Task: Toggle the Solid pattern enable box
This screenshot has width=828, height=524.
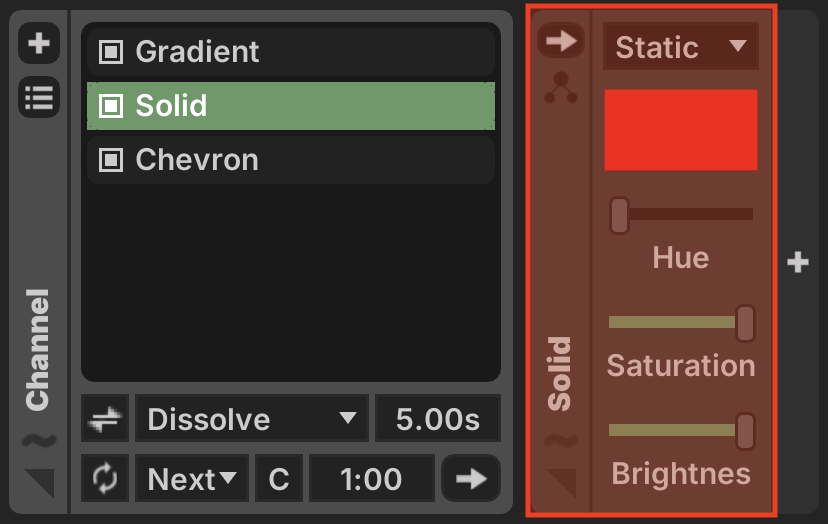Action: (111, 106)
